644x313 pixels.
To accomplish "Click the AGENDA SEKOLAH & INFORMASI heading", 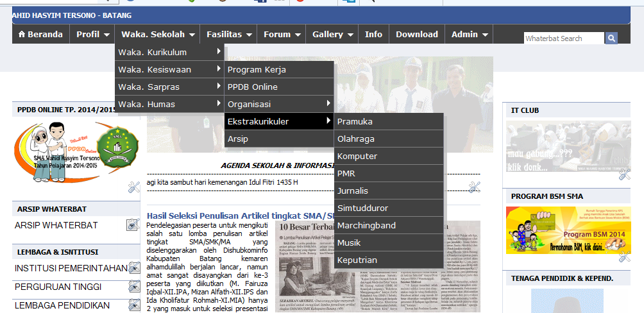I will (278, 166).
